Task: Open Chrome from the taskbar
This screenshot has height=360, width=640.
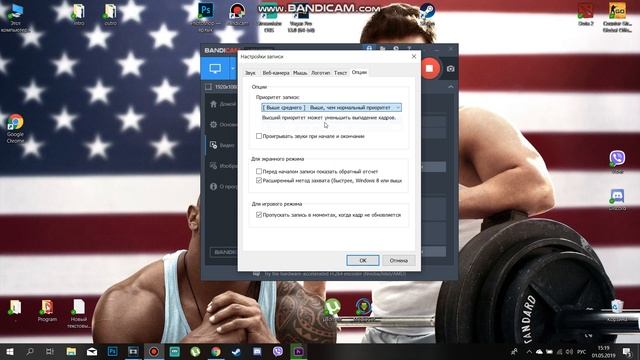Action: coord(216,351)
